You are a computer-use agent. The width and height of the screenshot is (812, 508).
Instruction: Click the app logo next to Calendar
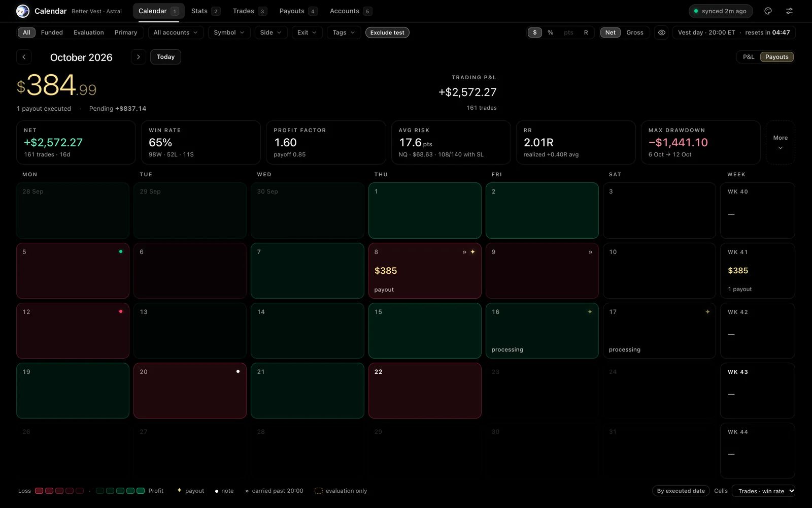[23, 11]
